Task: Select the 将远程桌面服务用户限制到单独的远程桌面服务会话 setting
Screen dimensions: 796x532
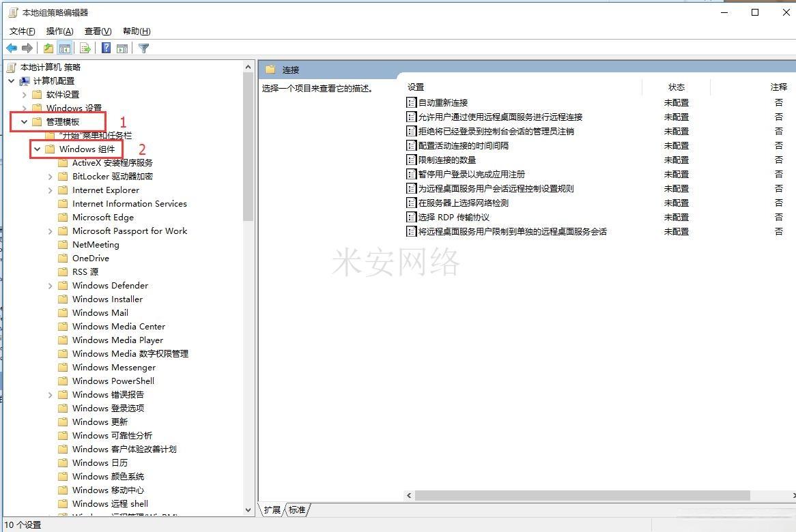Action: click(512, 232)
